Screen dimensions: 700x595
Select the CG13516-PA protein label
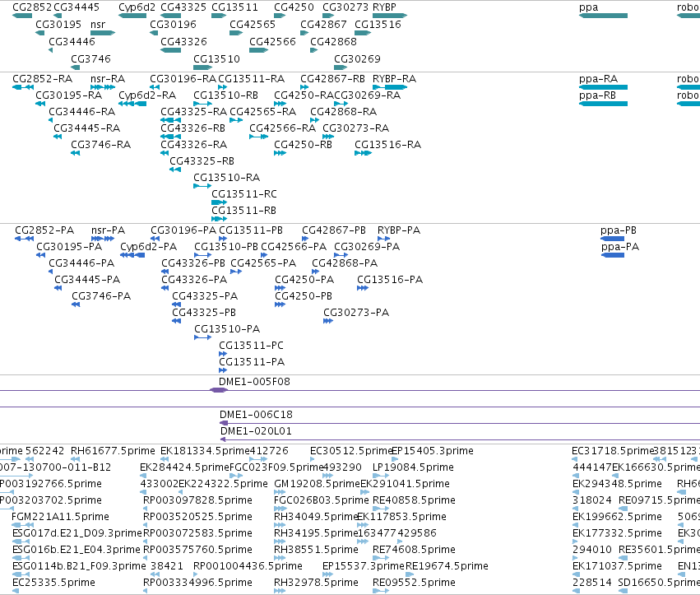click(390, 280)
